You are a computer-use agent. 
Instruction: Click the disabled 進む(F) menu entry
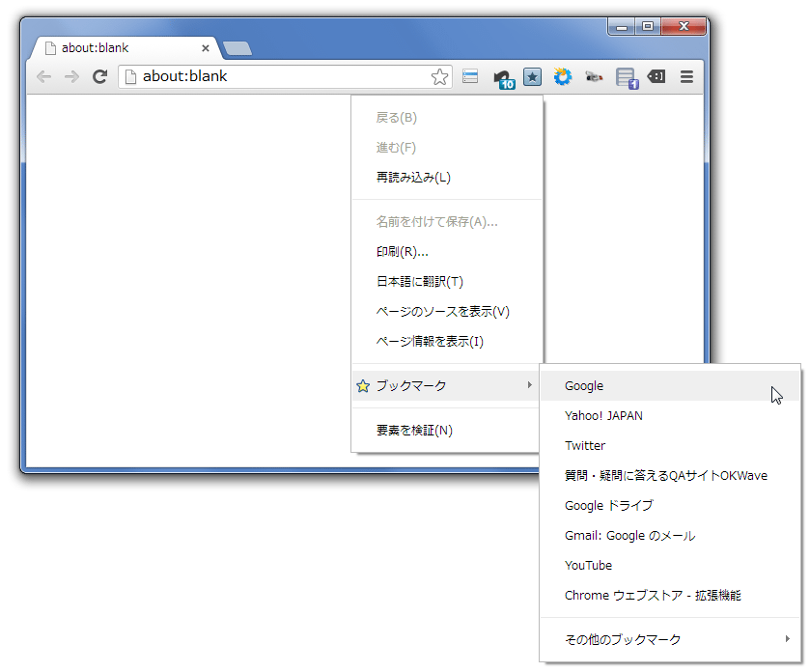coord(447,148)
